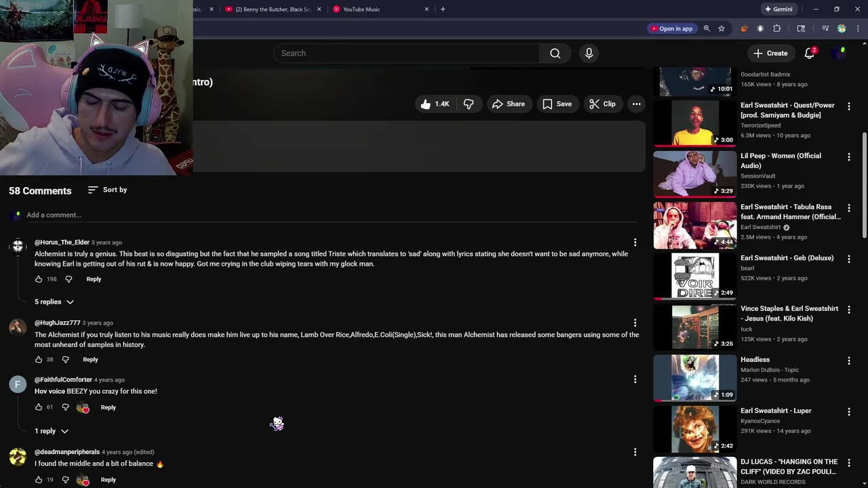The width and height of the screenshot is (868, 488).
Task: Open the tab search icon in toolbar
Action: click(801, 28)
